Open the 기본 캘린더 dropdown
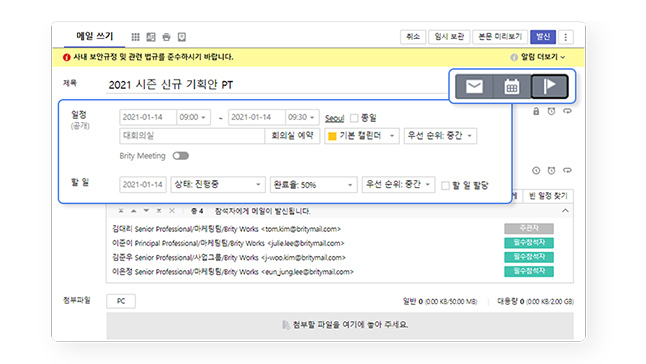The image size is (646, 364). 362,136
